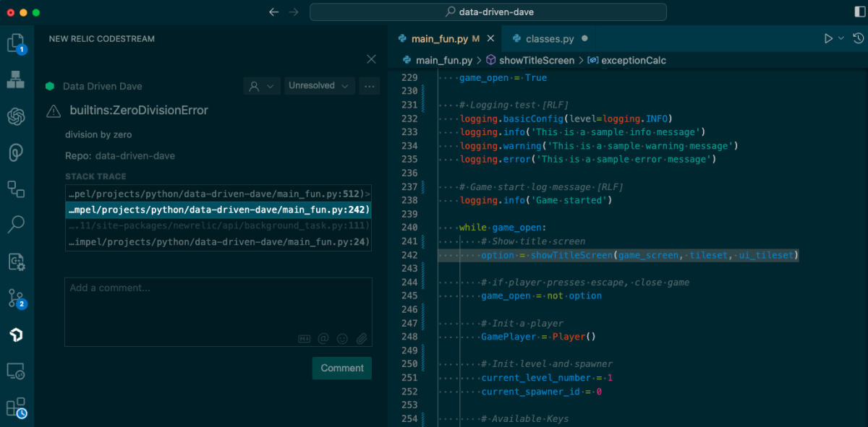Open the New Relic CodeStream sidebar icon

tap(16, 335)
